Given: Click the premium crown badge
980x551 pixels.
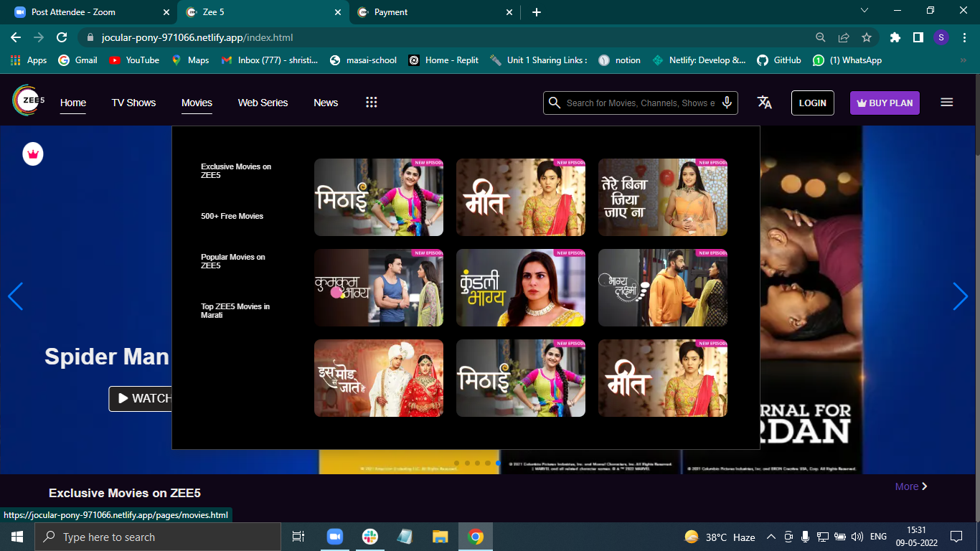Looking at the screenshot, I should click(x=33, y=154).
